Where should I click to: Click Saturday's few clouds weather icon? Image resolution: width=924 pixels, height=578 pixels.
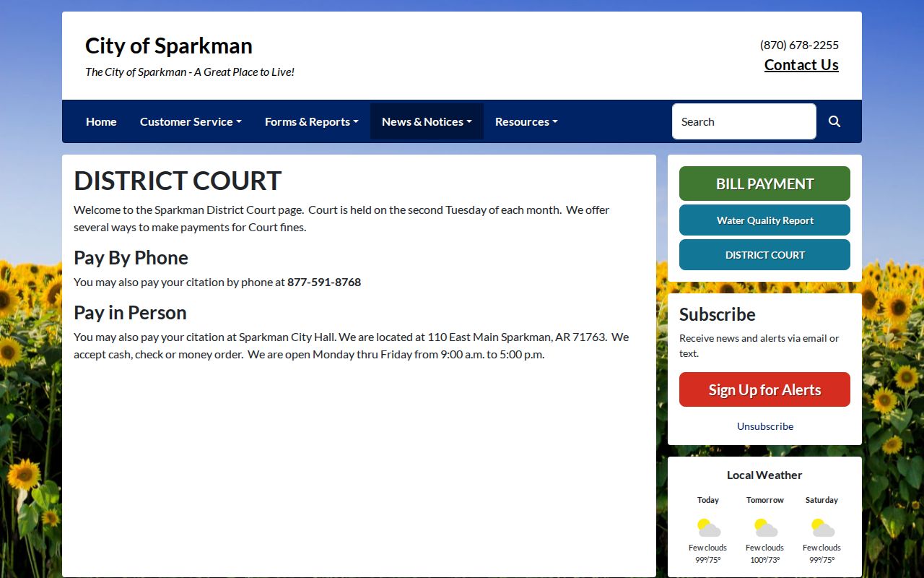822,527
